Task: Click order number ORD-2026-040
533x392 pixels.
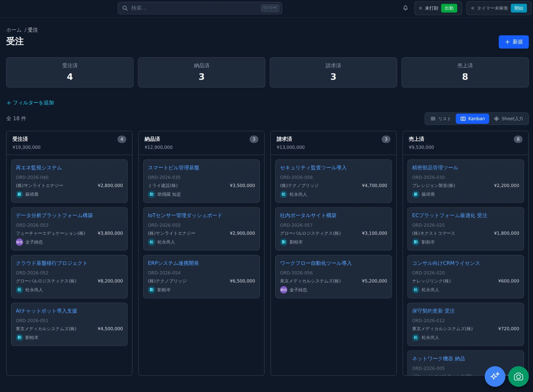Action: [32, 177]
